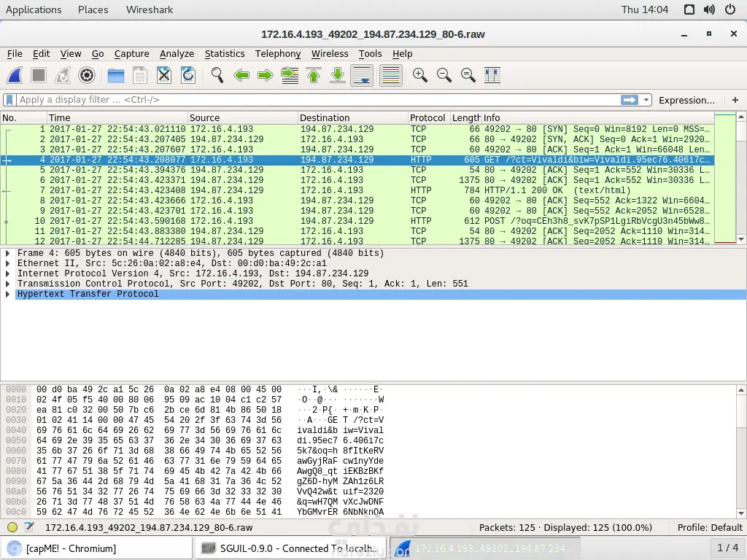Start capture with the shark fin icon
The image size is (747, 560).
pos(15,75)
